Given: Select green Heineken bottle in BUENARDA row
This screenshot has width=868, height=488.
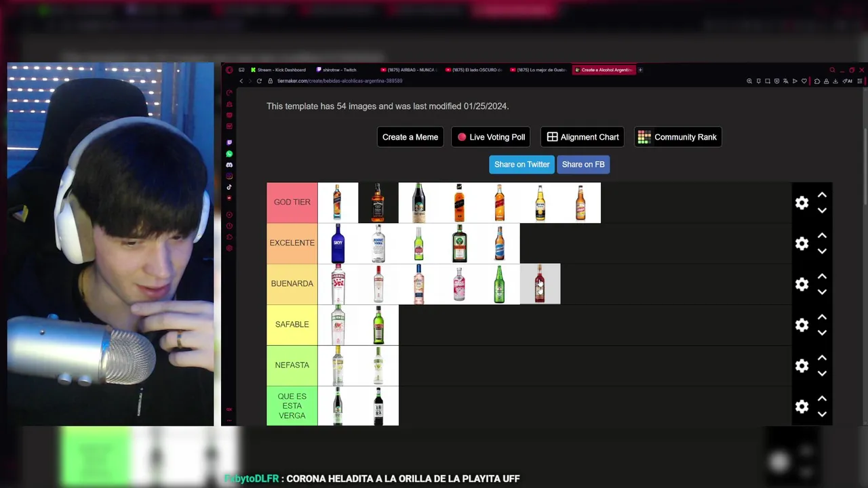Looking at the screenshot, I should click(500, 284).
